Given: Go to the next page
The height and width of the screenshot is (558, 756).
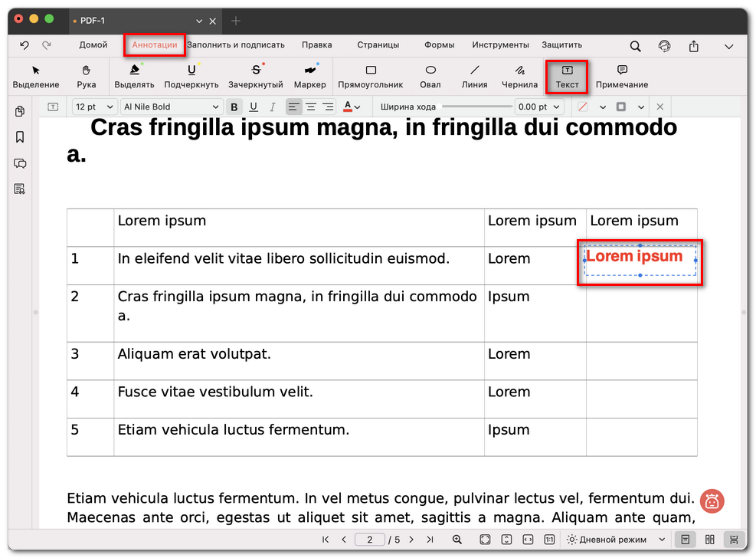Looking at the screenshot, I should click(411, 540).
